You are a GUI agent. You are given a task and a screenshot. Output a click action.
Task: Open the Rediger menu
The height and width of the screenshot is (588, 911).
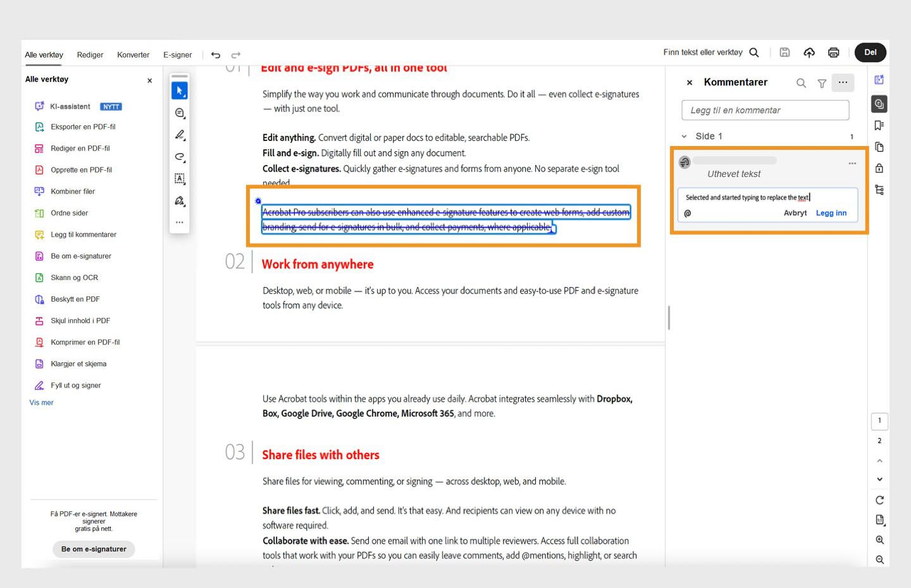click(90, 55)
